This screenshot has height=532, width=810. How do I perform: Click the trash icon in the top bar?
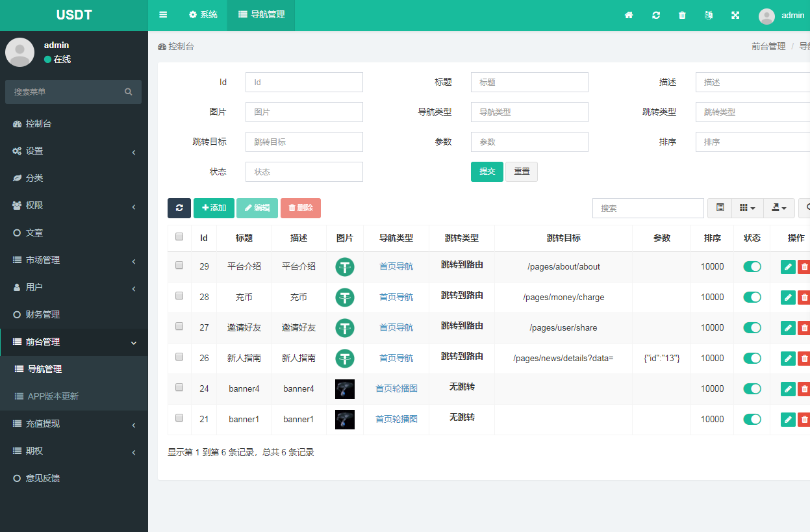click(x=682, y=15)
